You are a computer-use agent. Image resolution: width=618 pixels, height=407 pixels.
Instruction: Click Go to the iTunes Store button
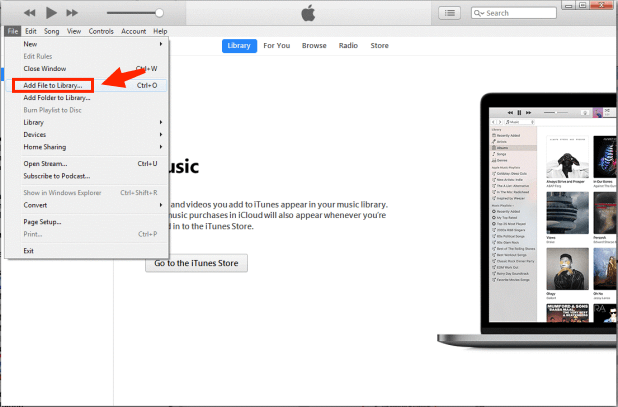point(195,264)
